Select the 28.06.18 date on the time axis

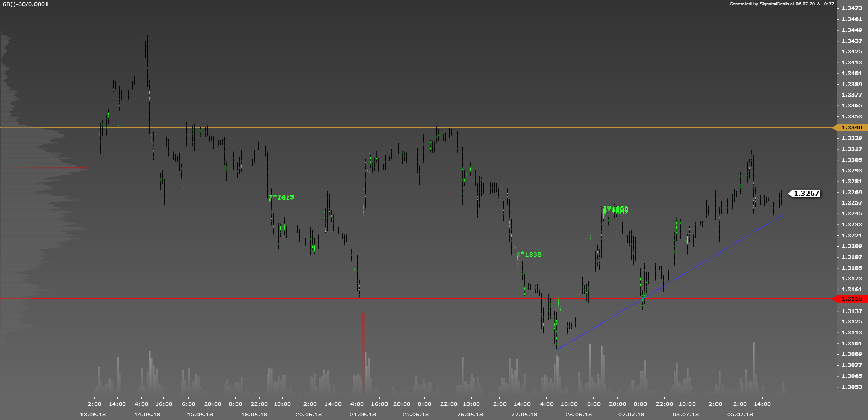(579, 415)
